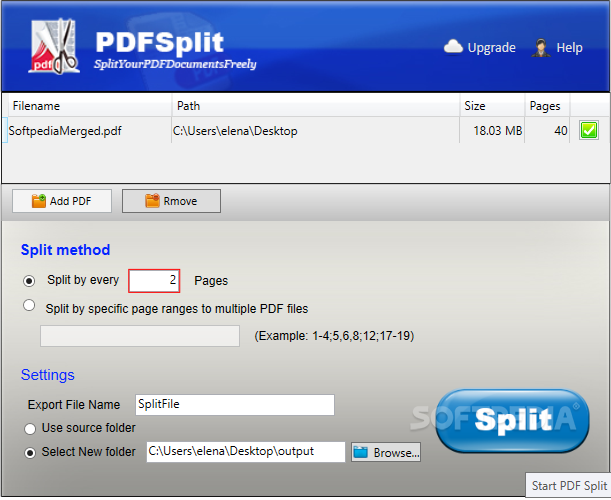The height and width of the screenshot is (500, 611).
Task: Click the big blue Split button
Action: [x=512, y=420]
